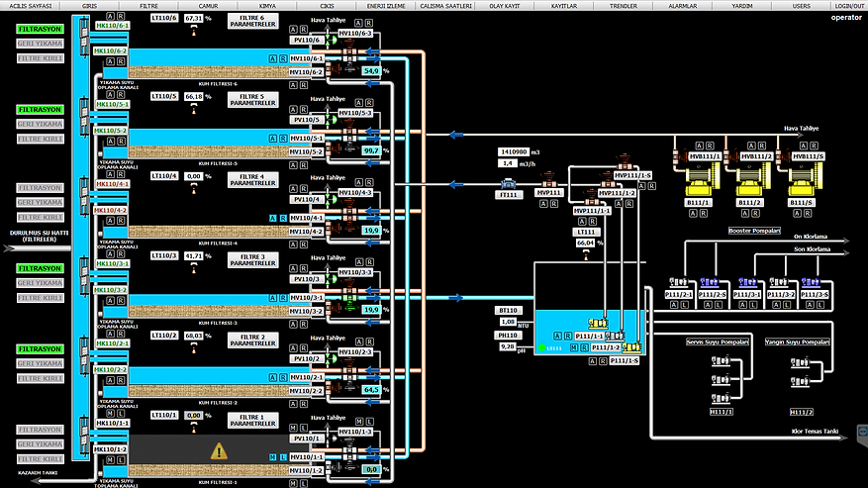Image resolution: width=868 pixels, height=488 pixels.
Task: Click the LT110/6 level sensor icon
Action: click(x=193, y=31)
